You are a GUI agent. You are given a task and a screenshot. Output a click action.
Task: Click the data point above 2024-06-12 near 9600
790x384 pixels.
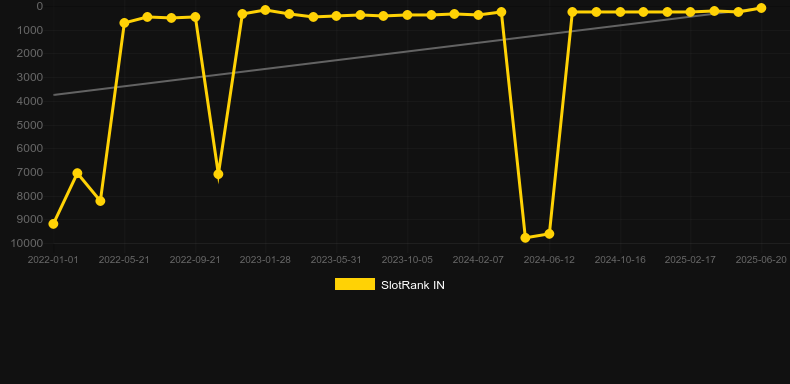[x=549, y=234]
